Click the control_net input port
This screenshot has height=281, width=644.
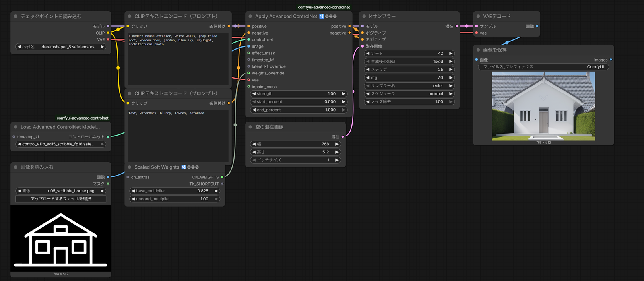click(x=248, y=40)
